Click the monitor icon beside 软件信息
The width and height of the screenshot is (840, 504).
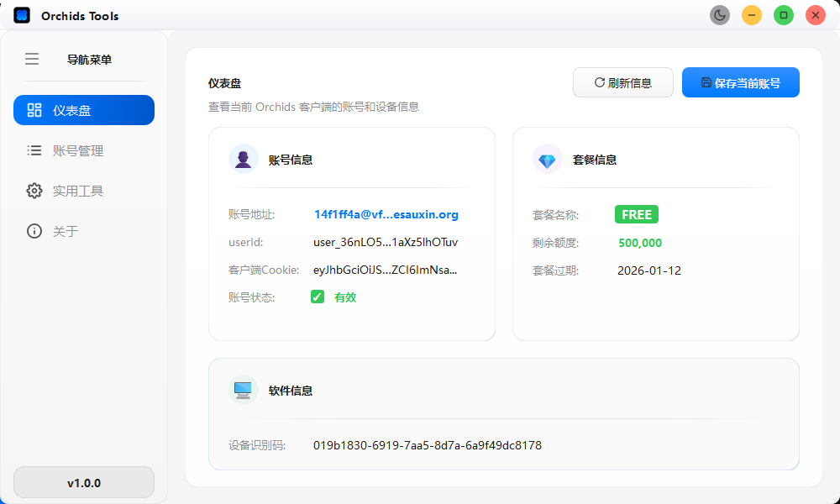243,390
